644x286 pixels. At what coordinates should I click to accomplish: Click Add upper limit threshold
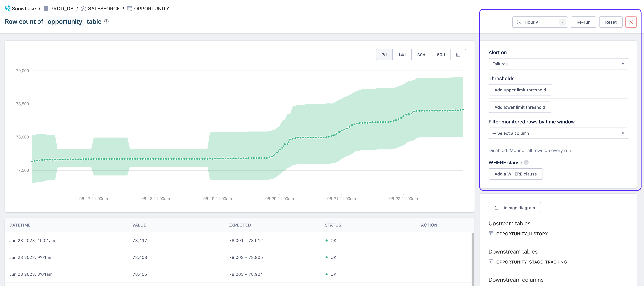click(520, 90)
